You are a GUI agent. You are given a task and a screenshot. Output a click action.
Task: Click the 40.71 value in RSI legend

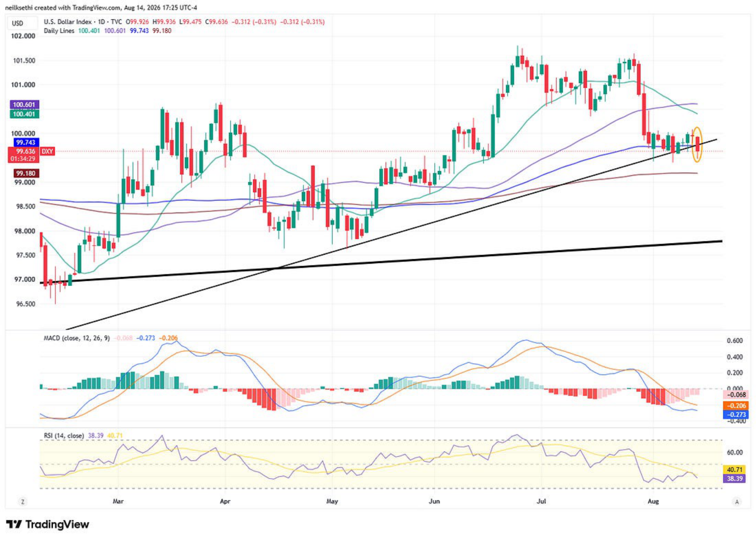pyautogui.click(x=115, y=436)
